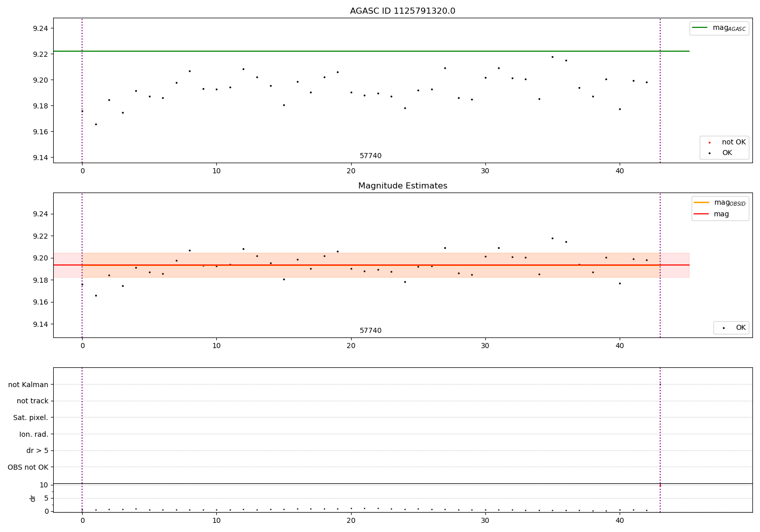Click the 57740 label in the top plot
The image size is (760, 532).
pyautogui.click(x=370, y=156)
